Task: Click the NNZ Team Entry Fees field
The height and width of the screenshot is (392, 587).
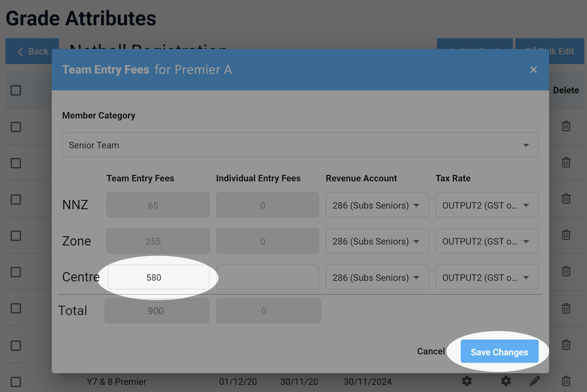Action: (x=158, y=205)
